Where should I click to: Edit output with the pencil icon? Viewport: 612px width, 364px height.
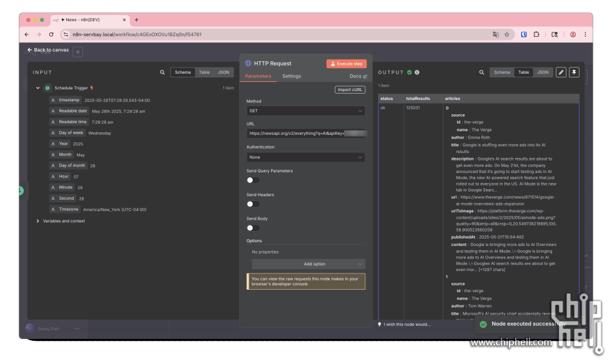561,72
